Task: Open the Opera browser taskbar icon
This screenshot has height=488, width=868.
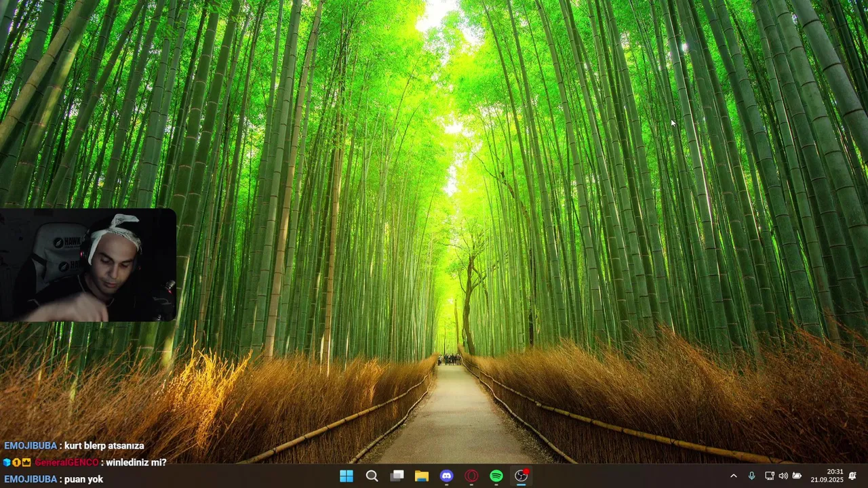Action: pos(471,476)
